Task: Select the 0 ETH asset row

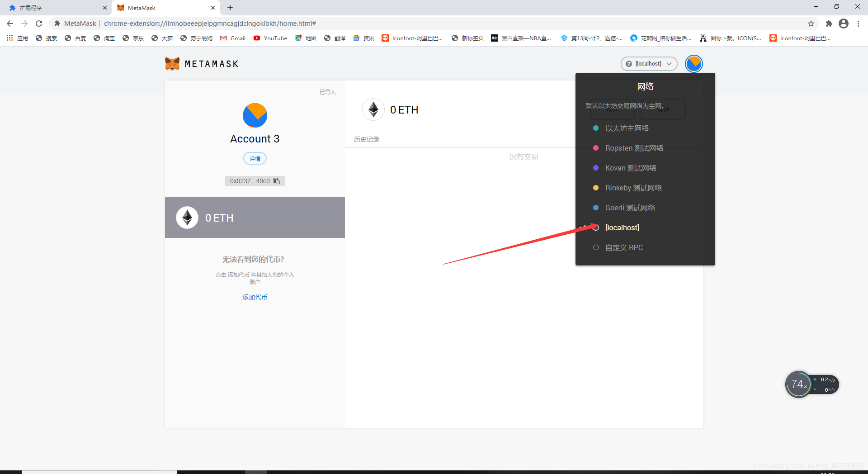Action: (x=255, y=218)
